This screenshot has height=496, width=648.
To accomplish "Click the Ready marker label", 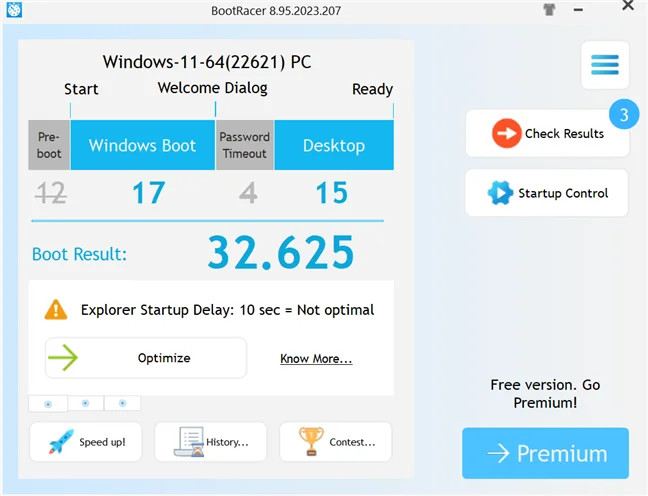I will coord(372,89).
